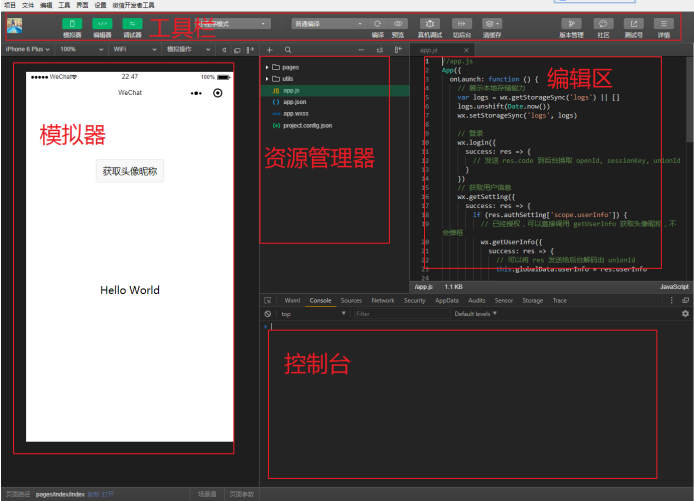Toggle the 编辑器 editor panel button
Screen dimensions: 694x501
pos(102,24)
